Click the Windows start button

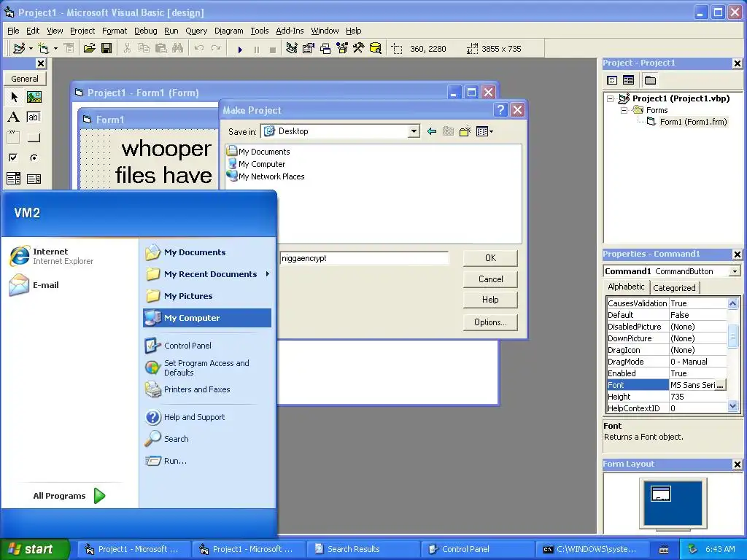[34, 549]
